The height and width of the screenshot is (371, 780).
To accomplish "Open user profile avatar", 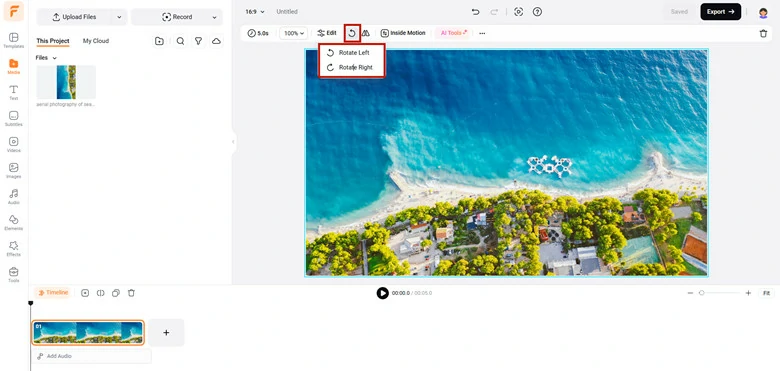I will click(x=763, y=12).
